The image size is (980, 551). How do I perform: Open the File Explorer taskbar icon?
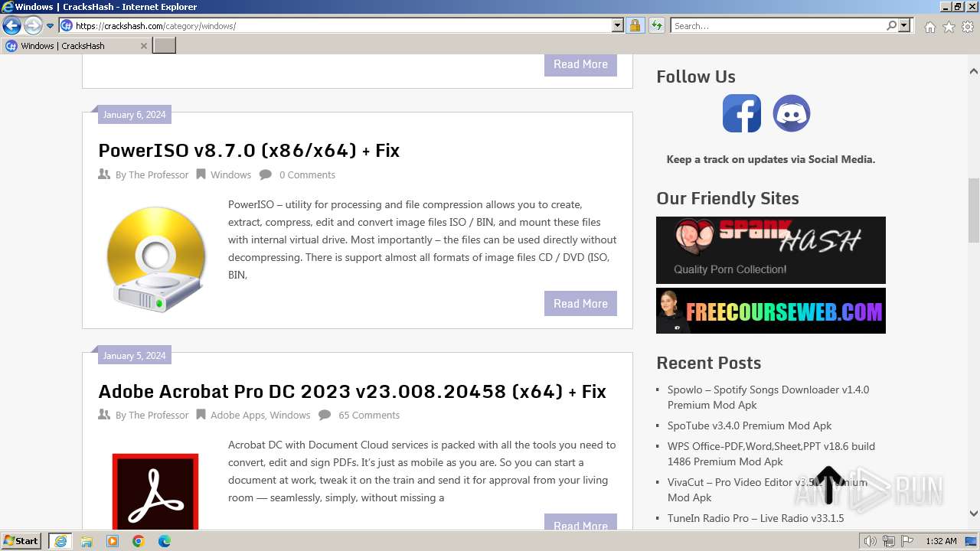point(87,541)
